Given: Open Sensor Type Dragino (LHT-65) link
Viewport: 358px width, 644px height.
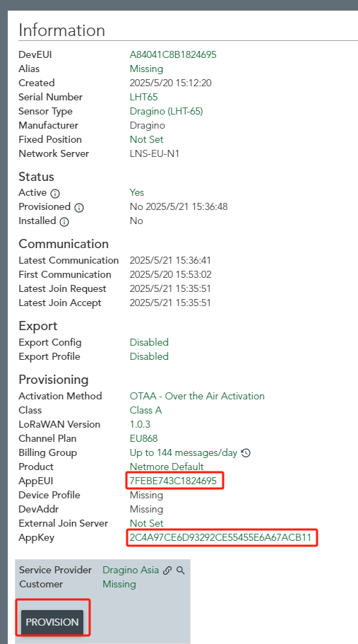Looking at the screenshot, I should [x=166, y=111].
